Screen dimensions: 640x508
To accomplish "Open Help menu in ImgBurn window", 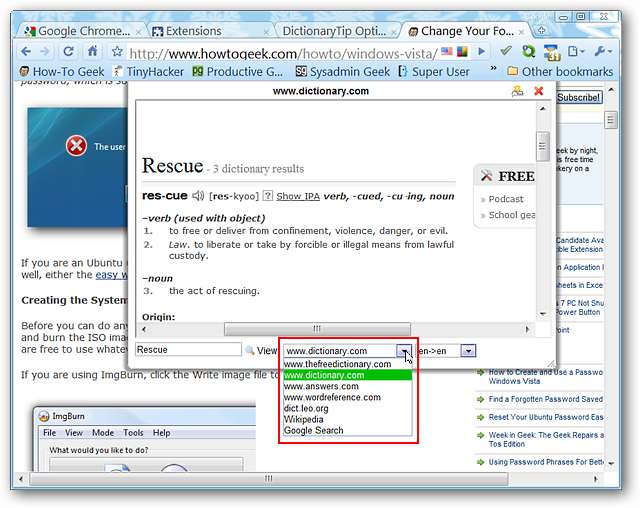I will coord(162,433).
